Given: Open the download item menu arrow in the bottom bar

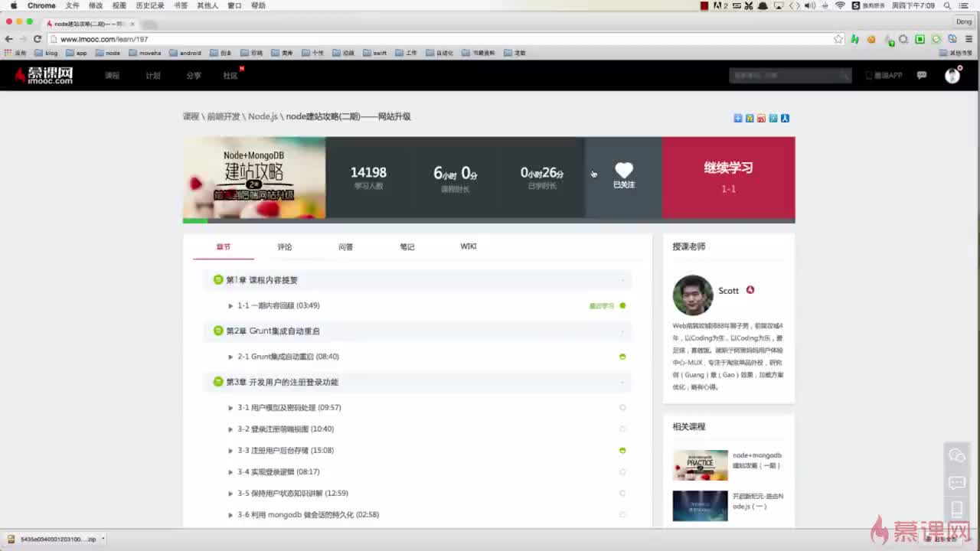Looking at the screenshot, I should [x=103, y=540].
